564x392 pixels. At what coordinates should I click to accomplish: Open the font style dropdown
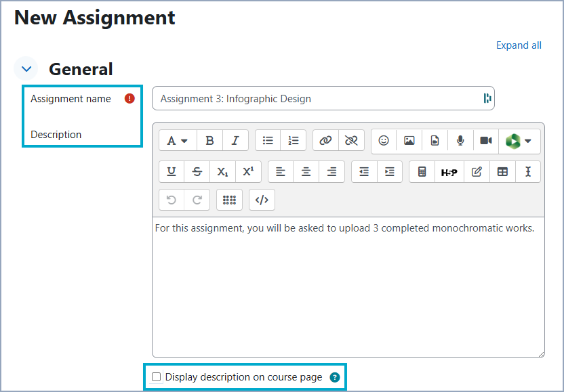[x=177, y=141]
